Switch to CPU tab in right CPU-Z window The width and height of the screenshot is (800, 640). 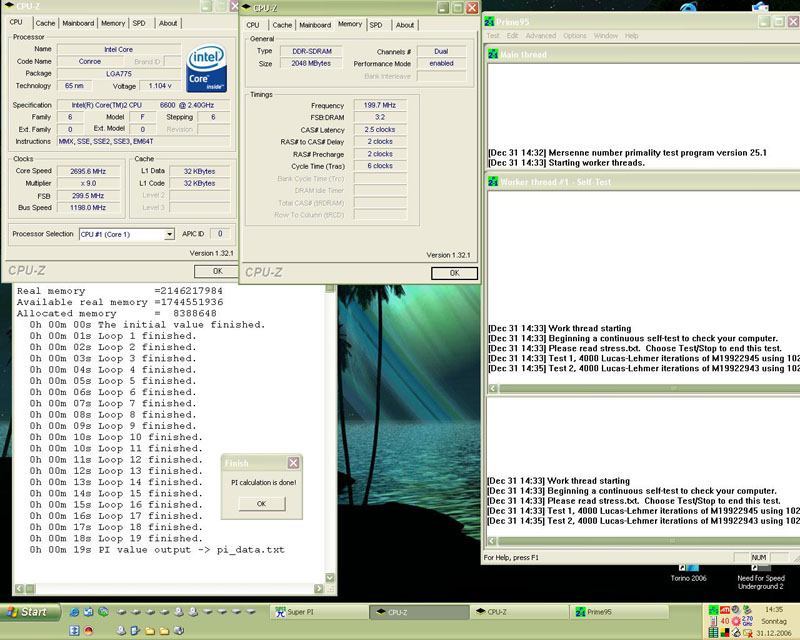tap(253, 24)
